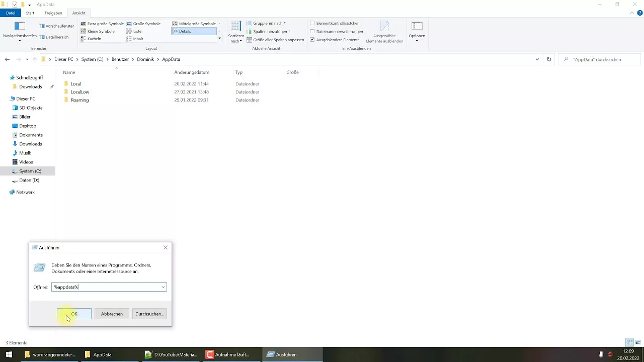Enable Dateinamenerweiterungen display
The image size is (644, 362).
[312, 31]
